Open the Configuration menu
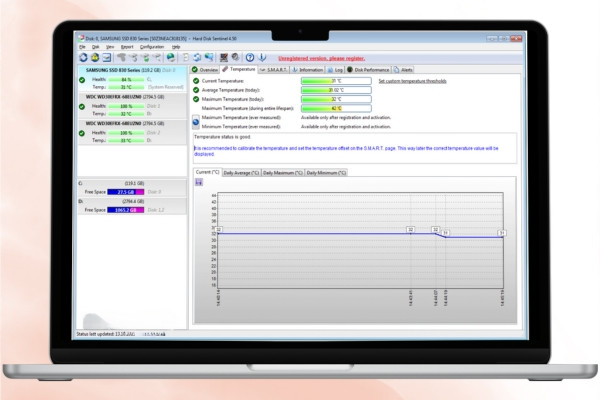 (x=152, y=47)
